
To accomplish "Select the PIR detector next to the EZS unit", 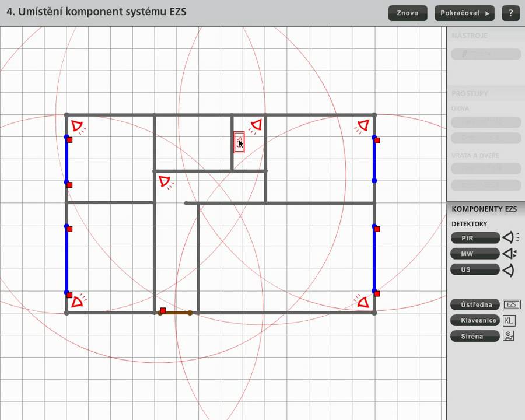I will point(256,126).
